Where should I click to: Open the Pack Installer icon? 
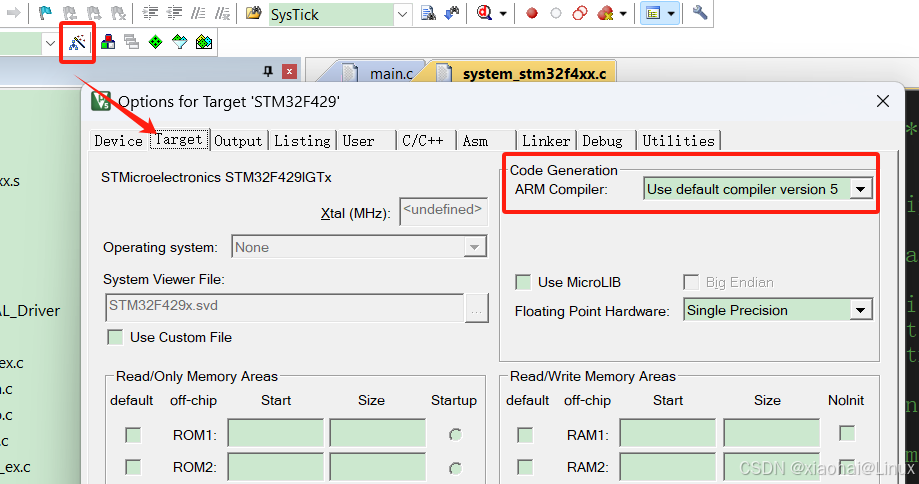204,42
